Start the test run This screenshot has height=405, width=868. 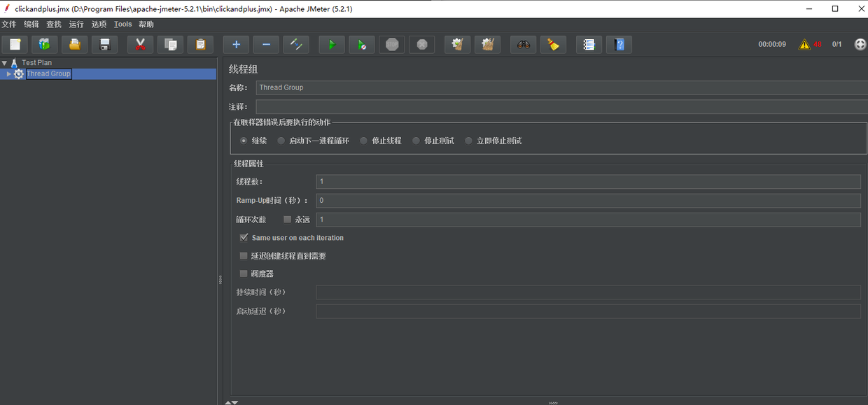point(331,44)
